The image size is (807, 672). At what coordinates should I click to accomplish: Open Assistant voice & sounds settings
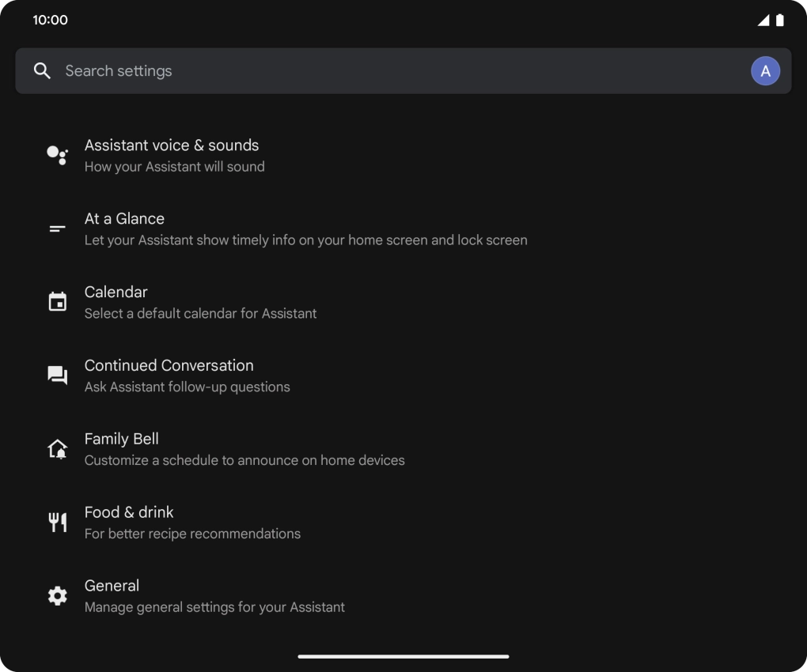(172, 155)
